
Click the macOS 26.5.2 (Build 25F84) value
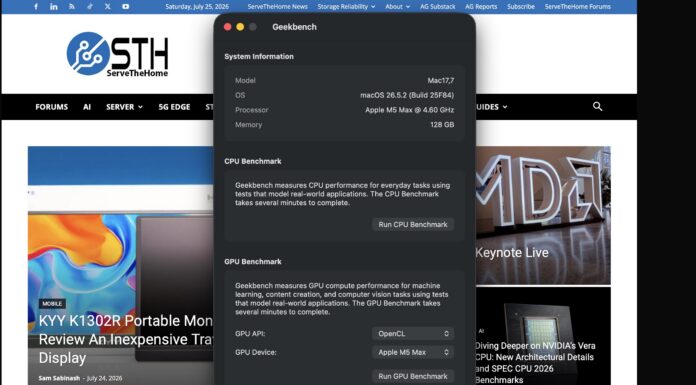point(407,95)
